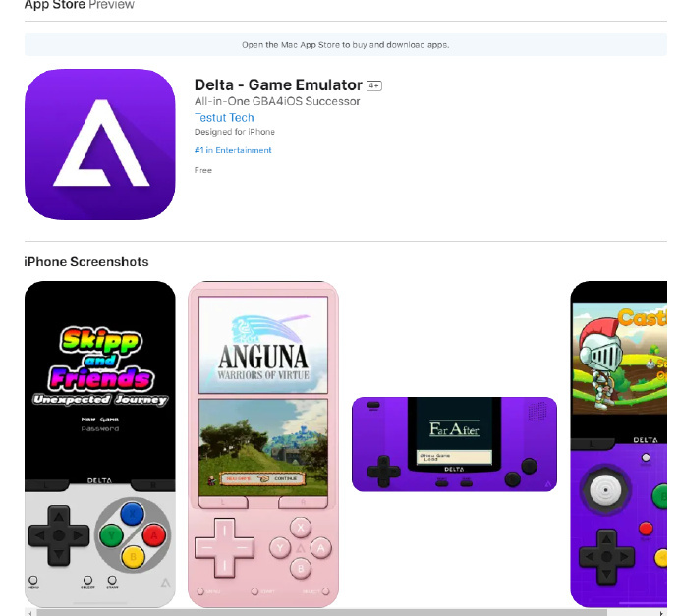
Task: Open the pink Anguna screenshot
Action: 263,444
